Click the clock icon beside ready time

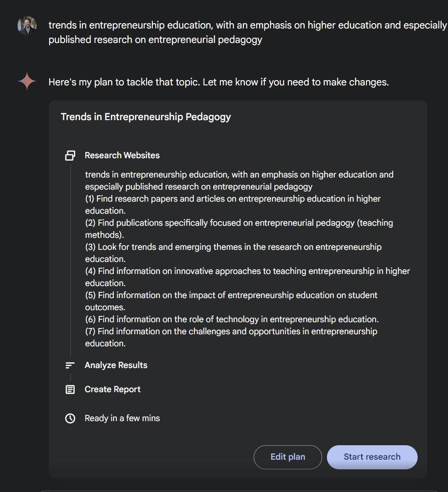click(x=70, y=418)
